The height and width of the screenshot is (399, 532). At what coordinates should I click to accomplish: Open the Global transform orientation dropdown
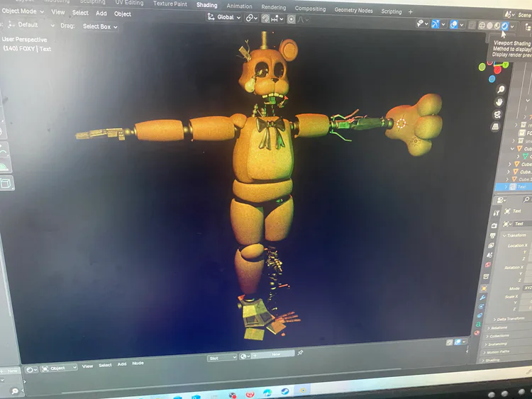pos(224,17)
